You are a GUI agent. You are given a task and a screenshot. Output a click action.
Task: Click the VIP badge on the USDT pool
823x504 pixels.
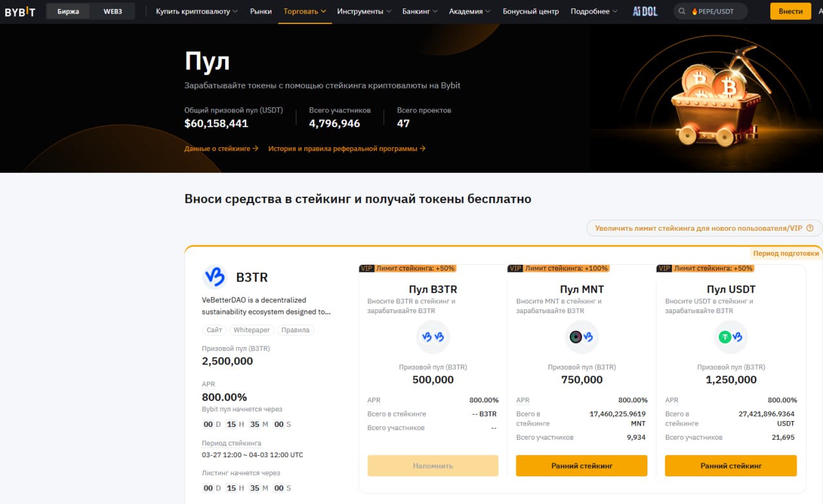(x=665, y=269)
